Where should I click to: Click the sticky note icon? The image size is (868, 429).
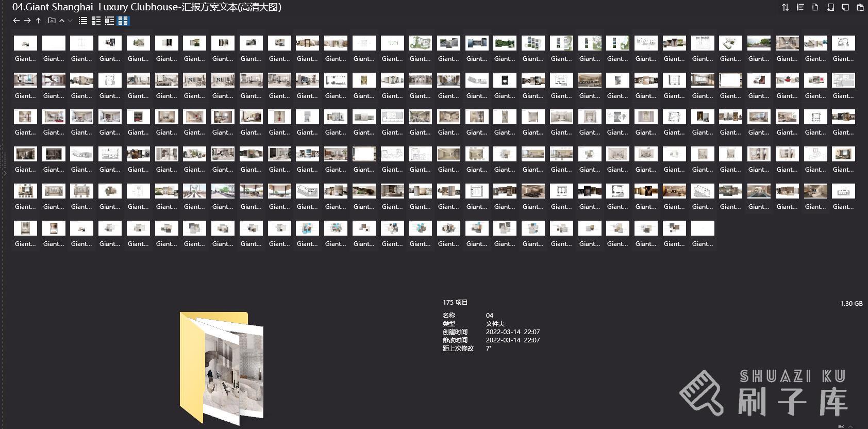point(845,7)
